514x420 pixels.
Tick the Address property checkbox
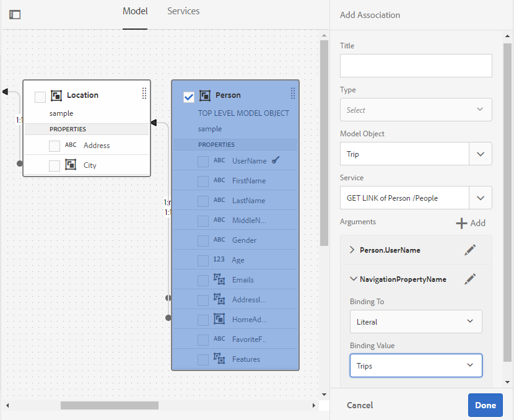(x=54, y=146)
